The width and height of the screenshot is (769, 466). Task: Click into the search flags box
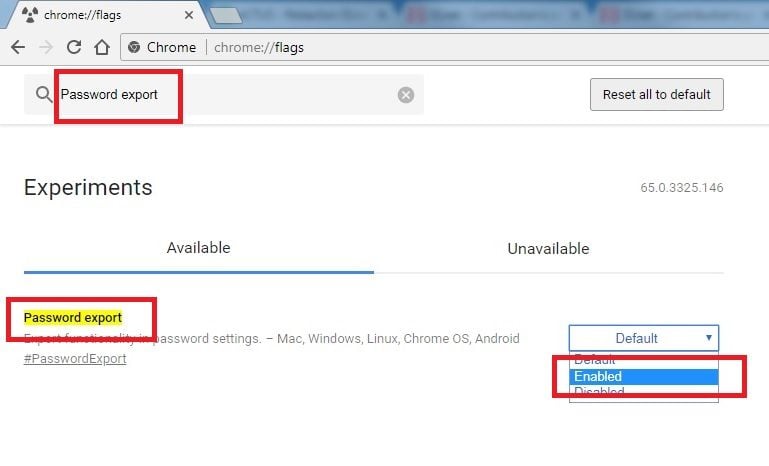click(x=224, y=95)
